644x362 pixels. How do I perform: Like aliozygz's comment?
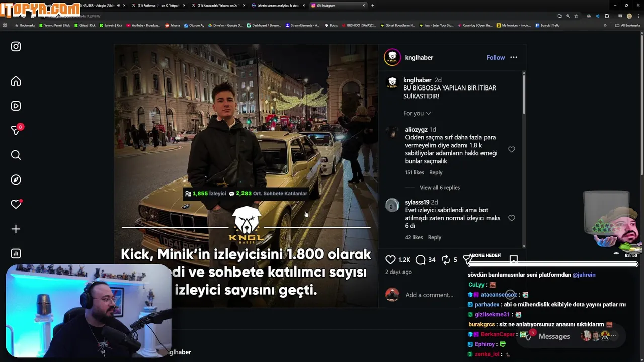512,149
